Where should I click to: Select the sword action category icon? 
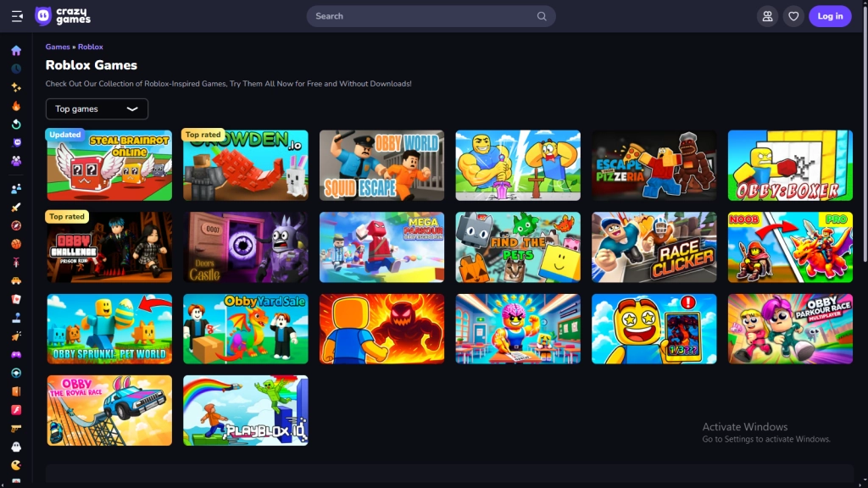pyautogui.click(x=16, y=208)
